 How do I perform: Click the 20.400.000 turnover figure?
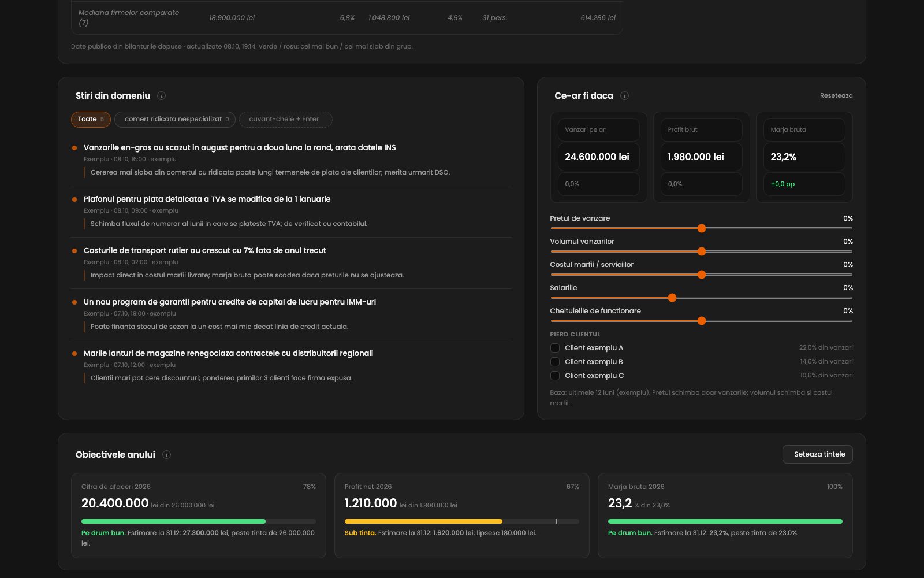pyautogui.click(x=115, y=503)
